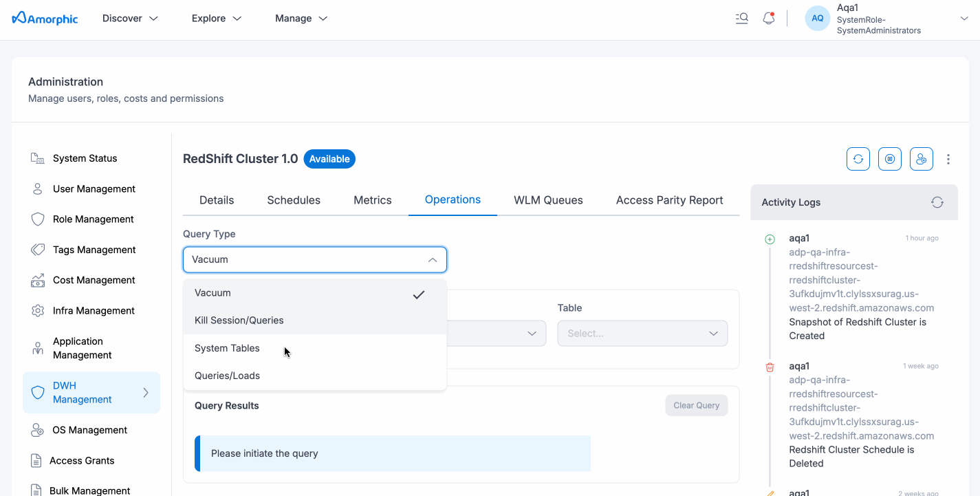Choose Vacuum option in dropdown list
The image size is (980, 496).
coord(315,293)
